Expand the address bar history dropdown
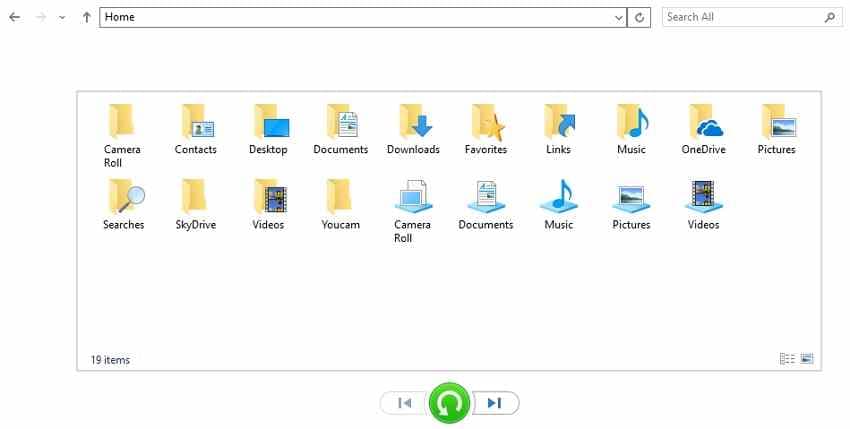 pos(619,17)
